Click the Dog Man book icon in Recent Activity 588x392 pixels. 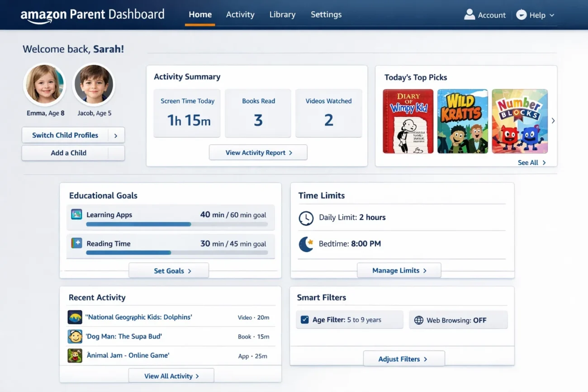(x=75, y=336)
